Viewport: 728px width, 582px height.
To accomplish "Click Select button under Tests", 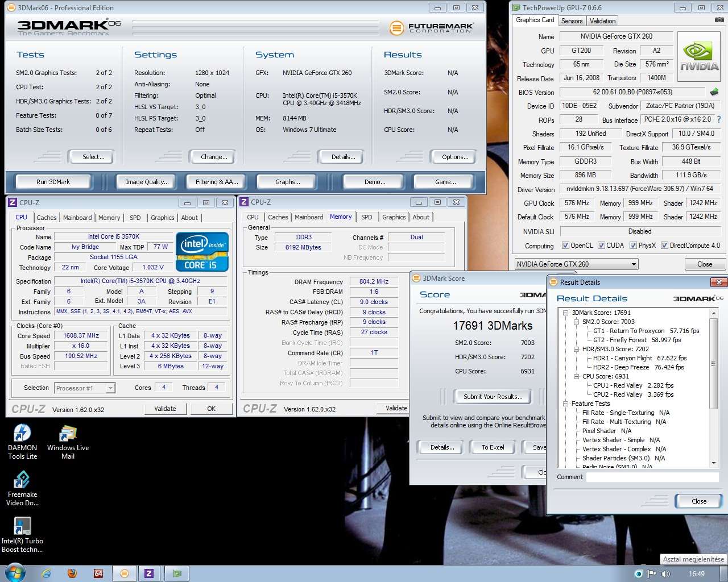I will (x=93, y=157).
